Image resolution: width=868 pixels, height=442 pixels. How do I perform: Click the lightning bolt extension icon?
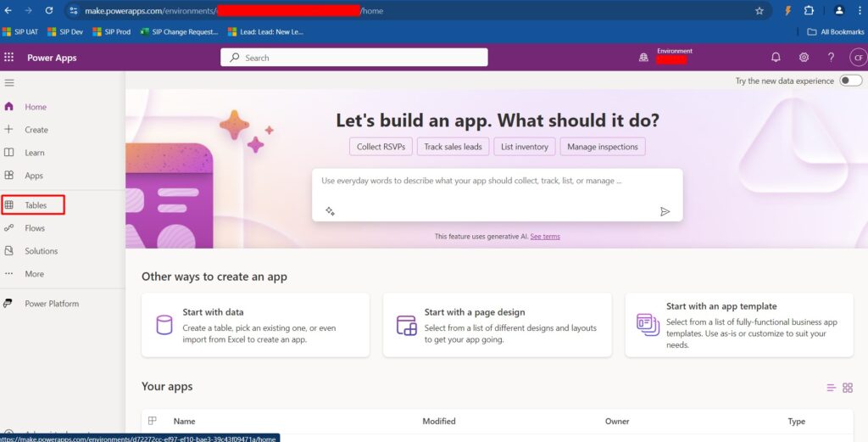pos(787,10)
